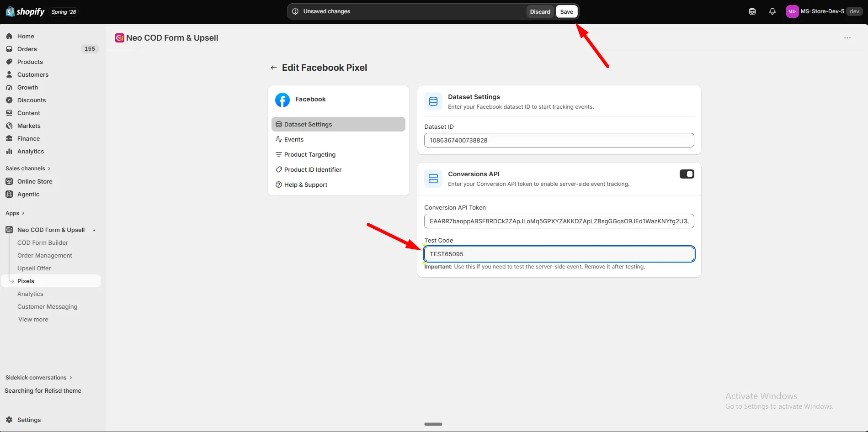Click the Test Code input field
The height and width of the screenshot is (432, 868).
pos(559,254)
